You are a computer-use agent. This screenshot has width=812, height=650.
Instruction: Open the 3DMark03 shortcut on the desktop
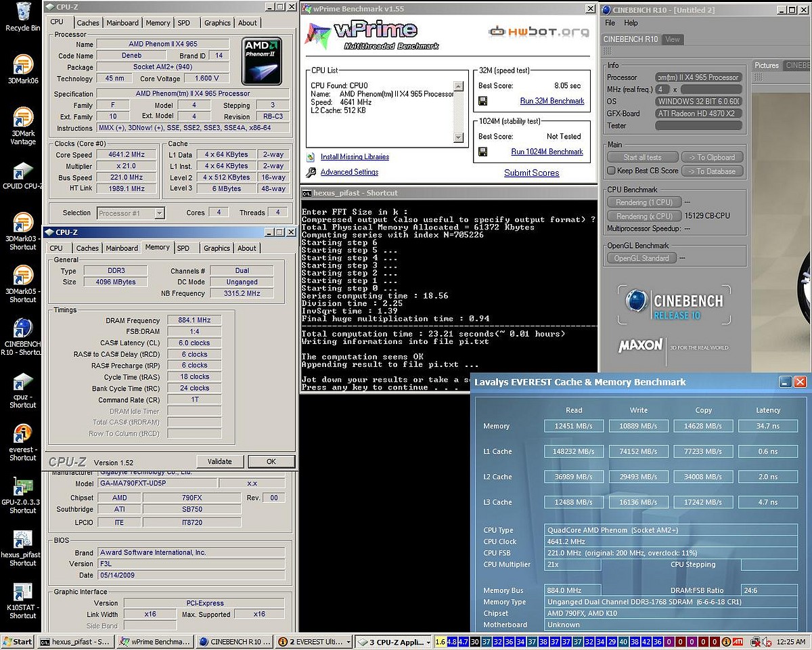22,232
